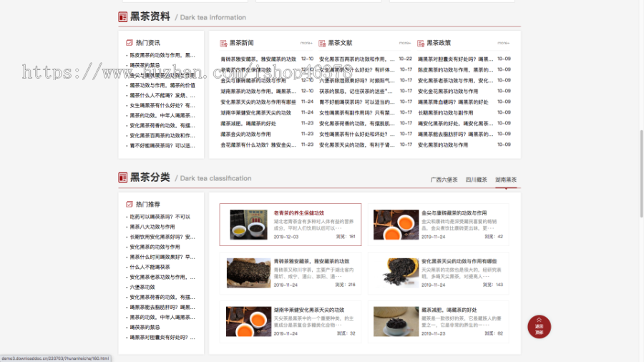
Task: Open the tea brick thumbnail of 青砖茶雅安藏茶
Action: click(248, 273)
